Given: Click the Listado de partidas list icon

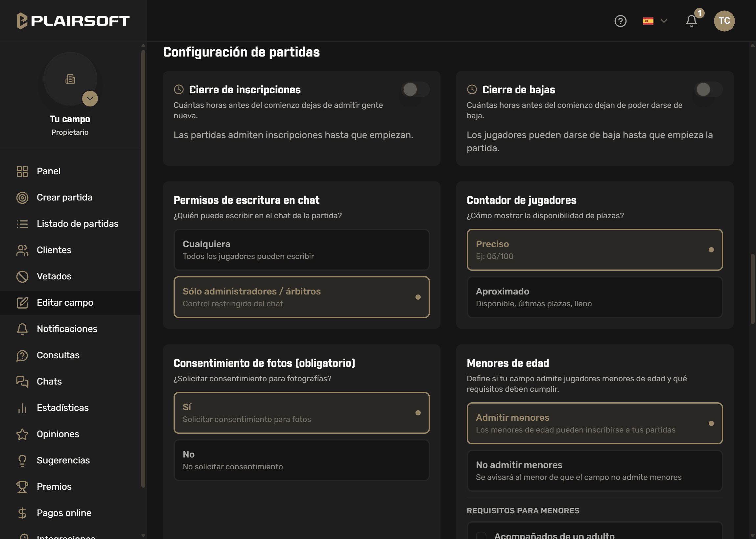Looking at the screenshot, I should pyautogui.click(x=22, y=224).
